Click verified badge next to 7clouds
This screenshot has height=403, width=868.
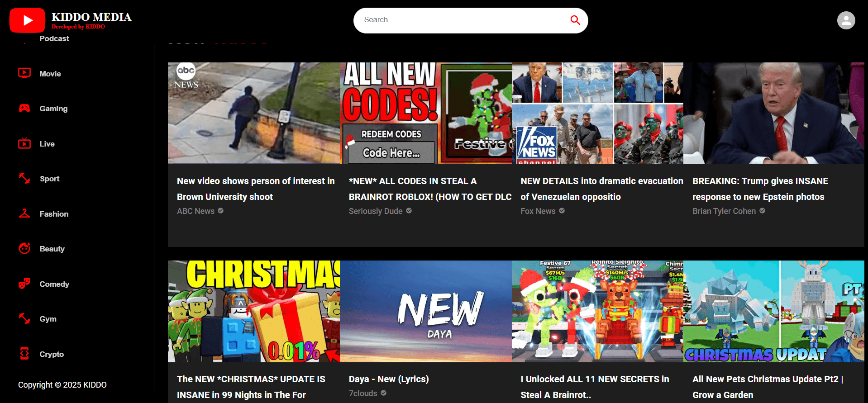point(383,393)
